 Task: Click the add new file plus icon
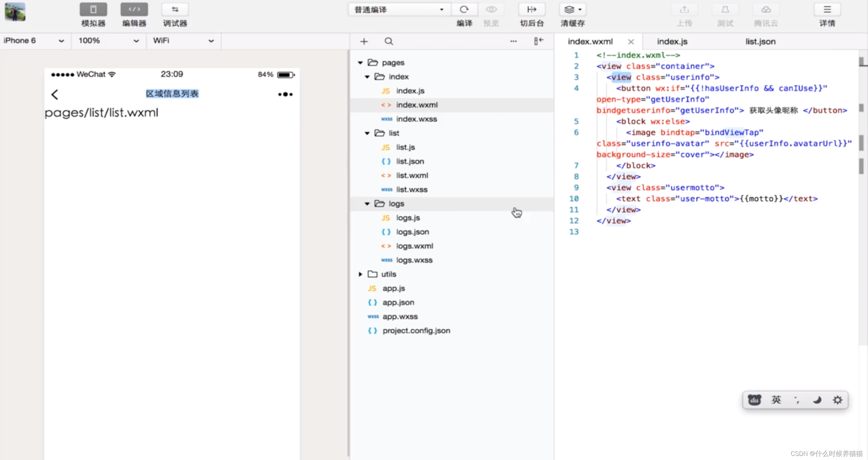tap(364, 42)
